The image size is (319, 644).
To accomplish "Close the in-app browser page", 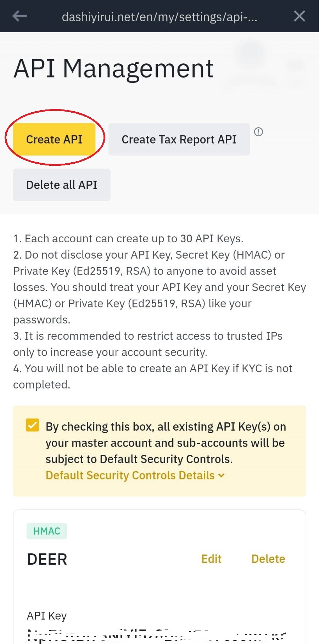I will (299, 16).
